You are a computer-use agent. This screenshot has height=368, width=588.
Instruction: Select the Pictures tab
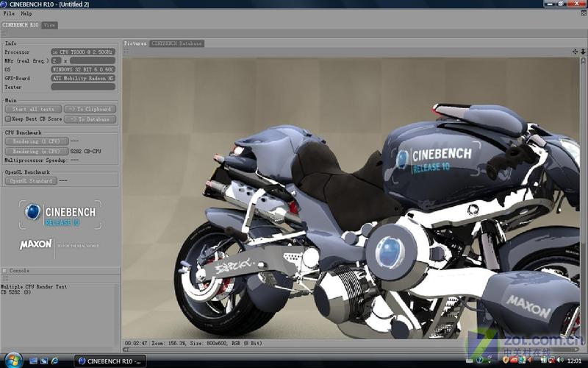click(x=135, y=43)
